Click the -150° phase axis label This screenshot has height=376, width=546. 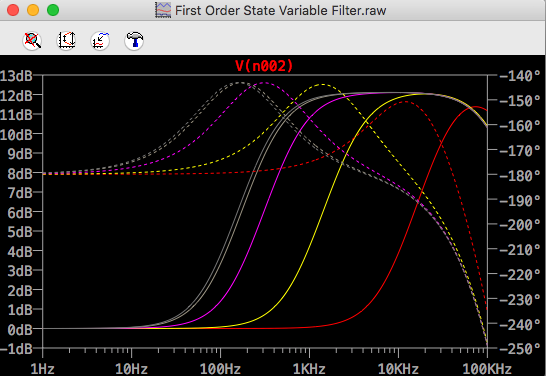[520, 101]
